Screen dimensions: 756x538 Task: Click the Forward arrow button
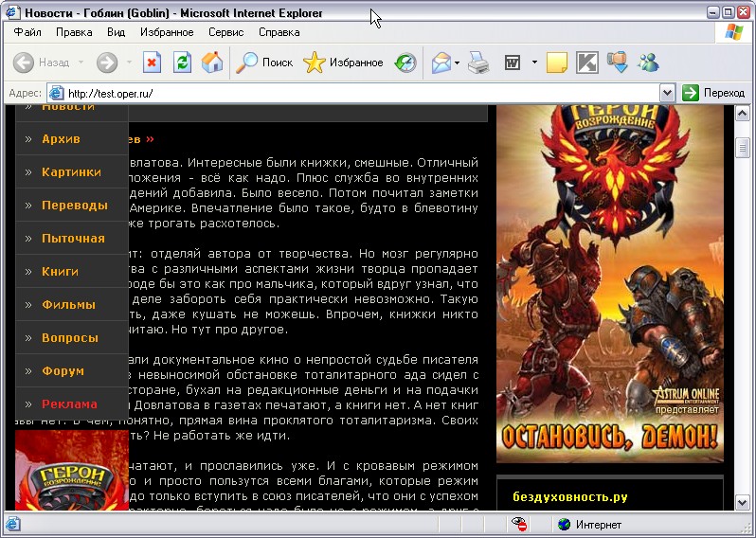(x=107, y=63)
